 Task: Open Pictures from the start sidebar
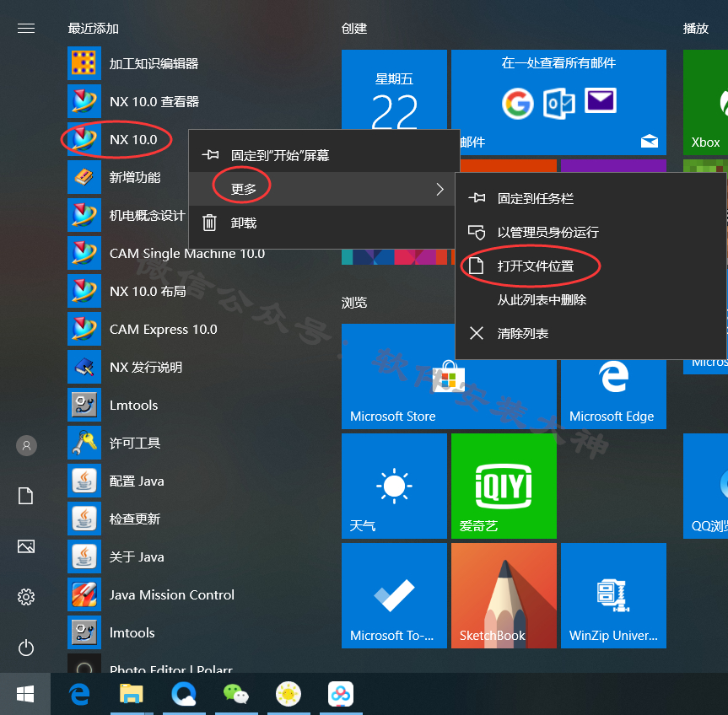(26, 546)
